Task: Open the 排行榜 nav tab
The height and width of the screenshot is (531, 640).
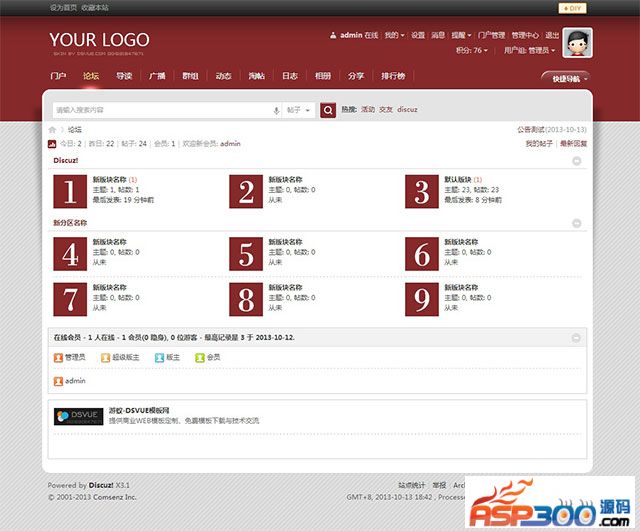Action: tap(393, 76)
